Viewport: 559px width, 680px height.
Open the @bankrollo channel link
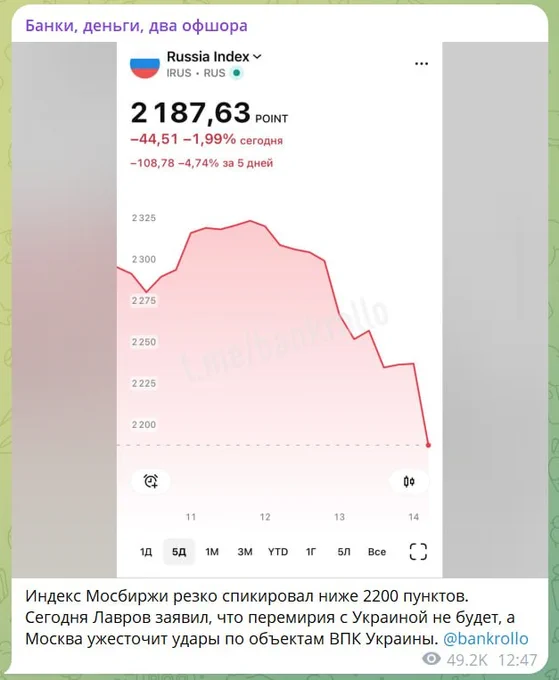[486, 639]
